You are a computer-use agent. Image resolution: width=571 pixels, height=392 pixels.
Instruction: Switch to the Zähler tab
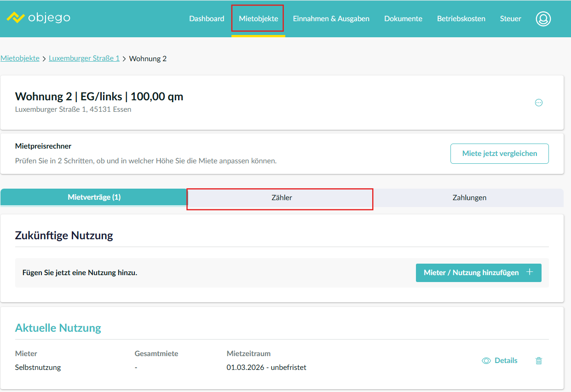[x=282, y=198]
